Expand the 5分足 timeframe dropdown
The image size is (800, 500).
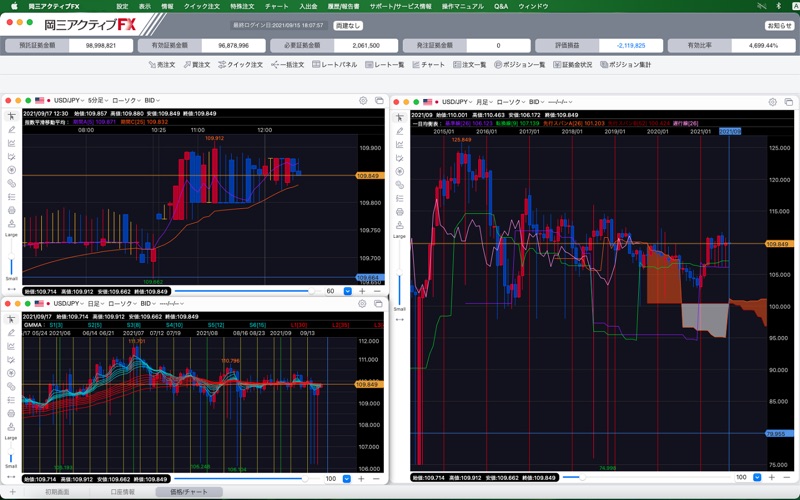click(x=97, y=101)
